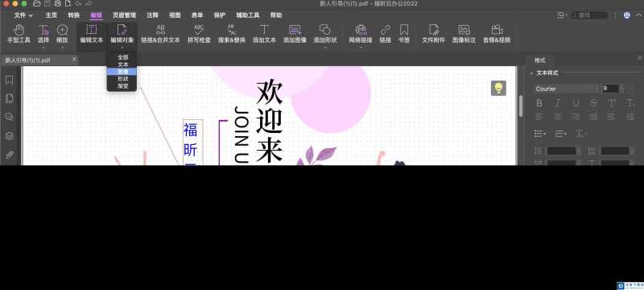The image size is (644, 290).
Task: Click the yellow lightbulb tip icon
Action: click(498, 88)
